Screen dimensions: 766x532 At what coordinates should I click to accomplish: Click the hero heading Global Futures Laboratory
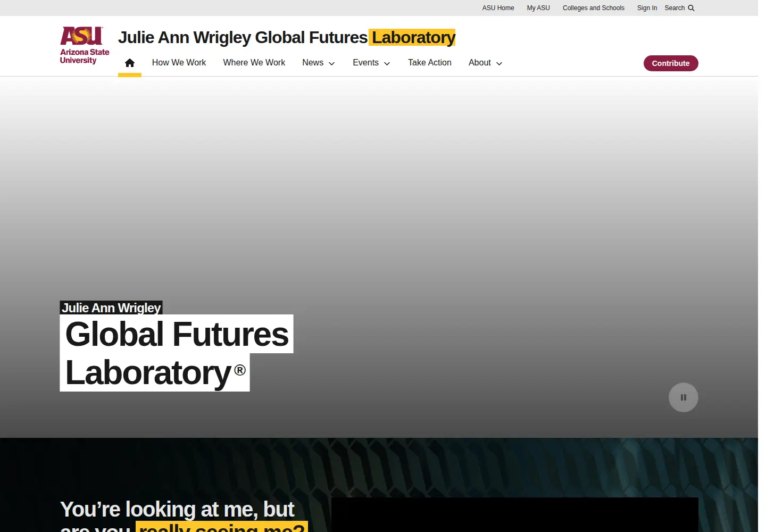coord(177,353)
